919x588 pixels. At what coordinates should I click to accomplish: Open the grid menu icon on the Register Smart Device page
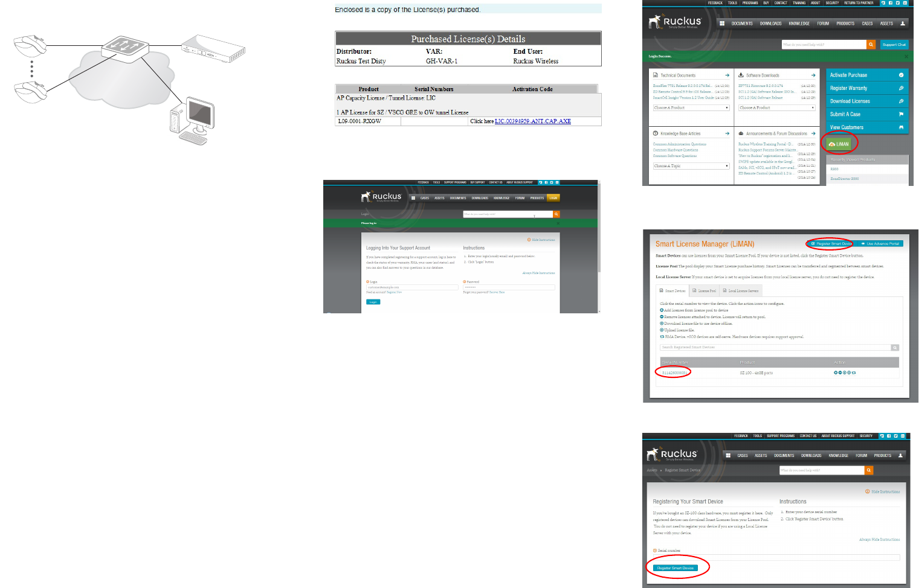729,456
